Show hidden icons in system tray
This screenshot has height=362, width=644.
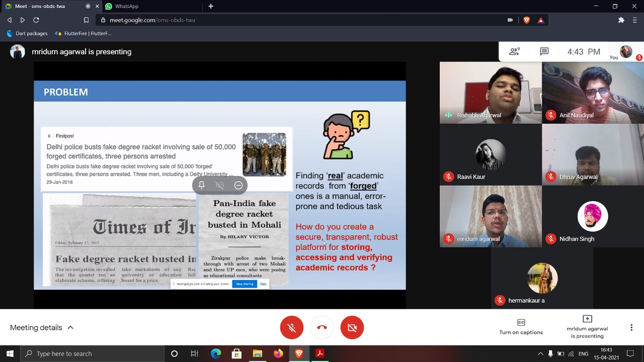[540, 353]
